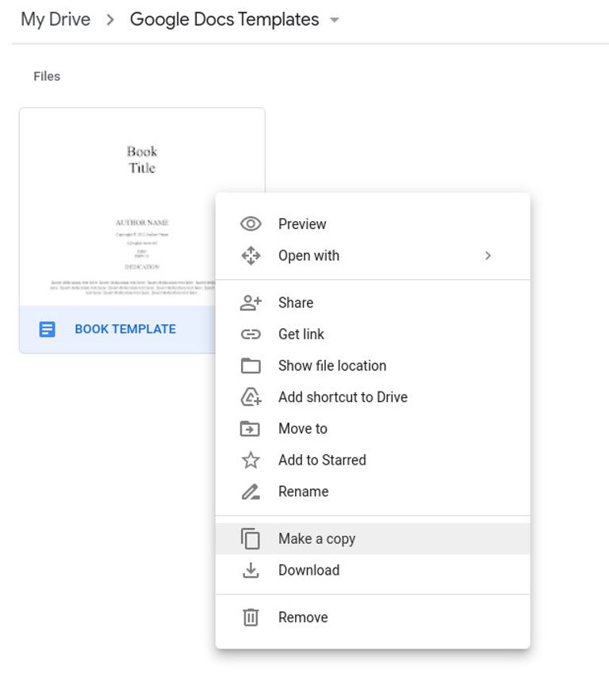The width and height of the screenshot is (609, 700).
Task: Click the Rename pencil icon
Action: (x=251, y=492)
